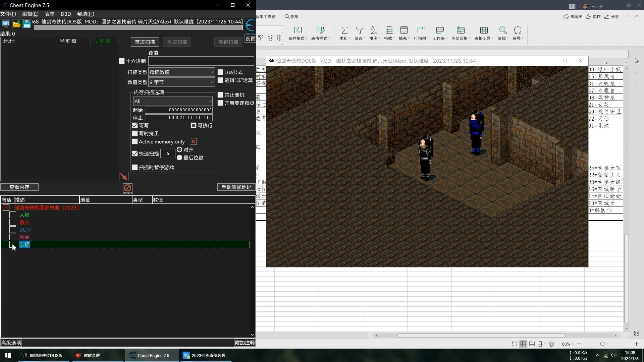Toggle 禁止随机 checkbox

220,95
